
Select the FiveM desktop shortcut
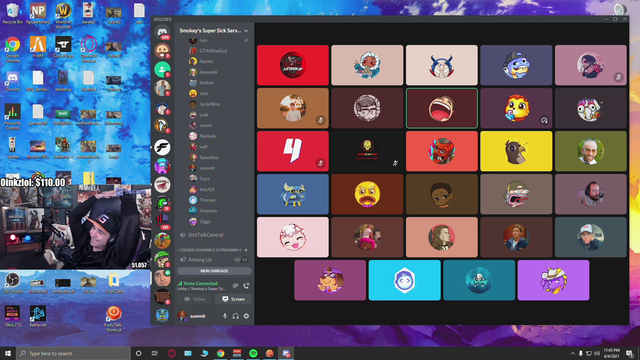tap(38, 47)
